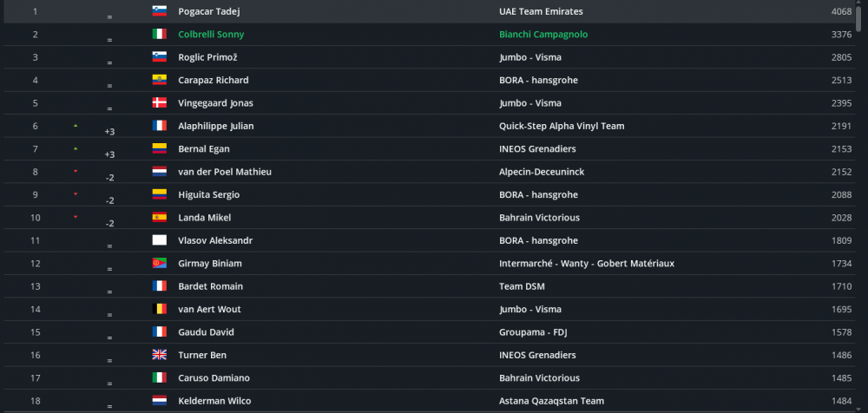Viewport: 868px width, 413px height.
Task: Click the Netherlands flag beside Kelderman Wilco
Action: pos(160,400)
